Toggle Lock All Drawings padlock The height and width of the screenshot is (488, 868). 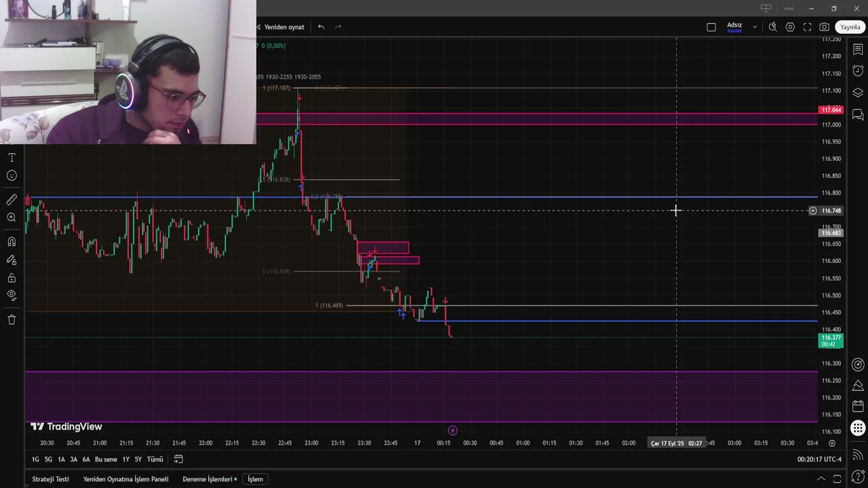(12, 278)
